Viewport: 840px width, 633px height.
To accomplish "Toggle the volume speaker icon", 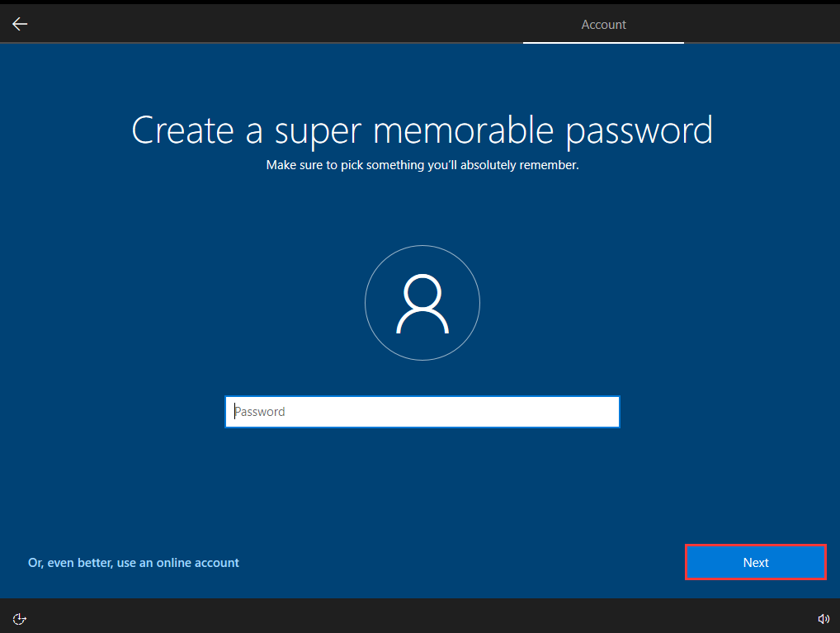I will click(x=823, y=619).
